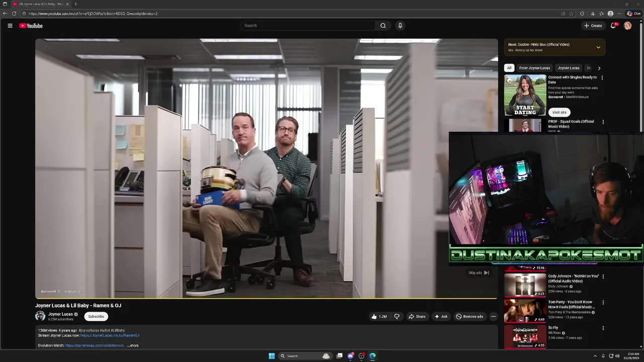The image size is (644, 362).
Task: Click the browser back arrow
Action: [x=5, y=14]
